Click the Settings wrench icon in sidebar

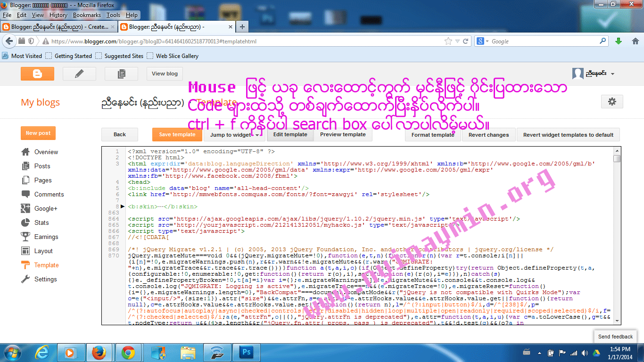click(x=25, y=279)
